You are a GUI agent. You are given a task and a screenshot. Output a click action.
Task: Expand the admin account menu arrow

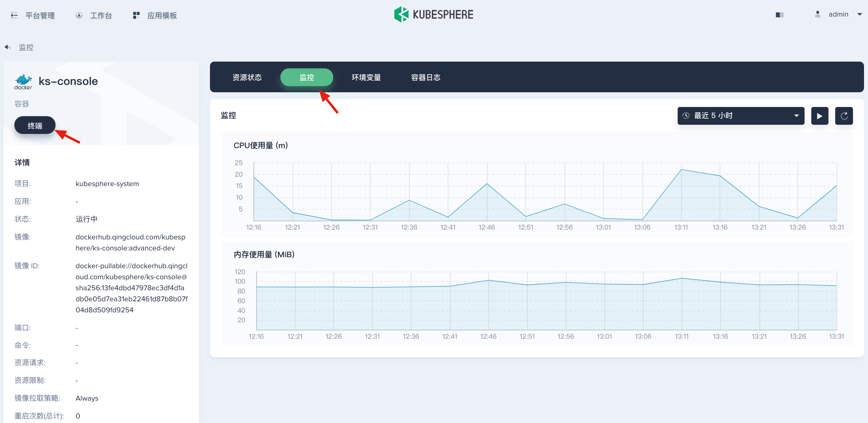(860, 14)
